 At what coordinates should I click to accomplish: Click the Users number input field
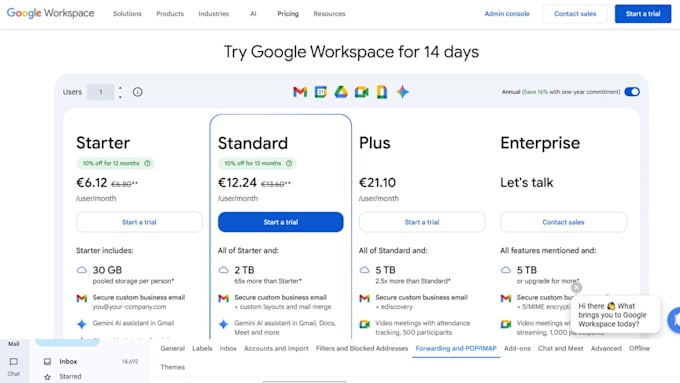100,92
